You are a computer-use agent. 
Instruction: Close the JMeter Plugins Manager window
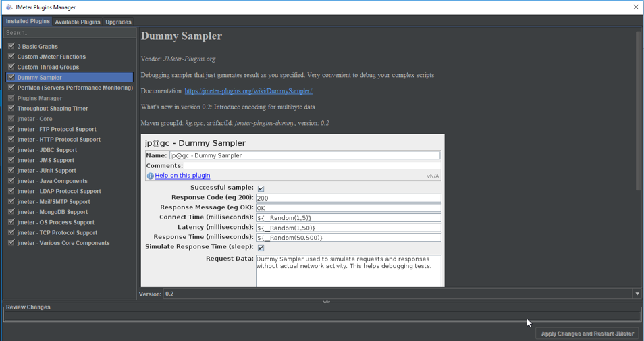pos(635,7)
